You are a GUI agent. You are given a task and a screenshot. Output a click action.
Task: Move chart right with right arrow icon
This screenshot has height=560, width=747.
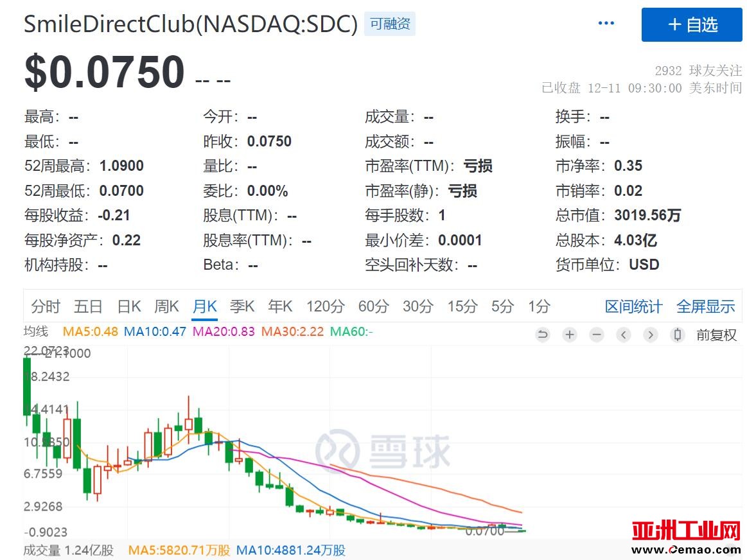pyautogui.click(x=650, y=335)
